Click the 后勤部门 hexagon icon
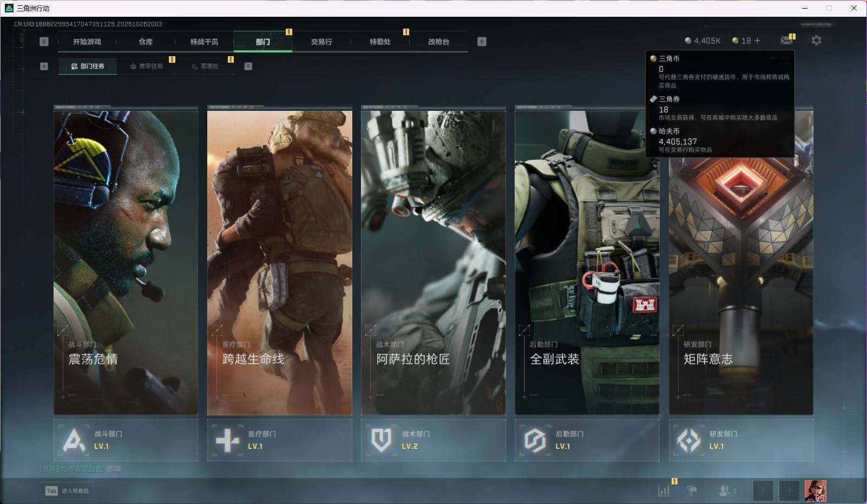The image size is (867, 504). [535, 440]
